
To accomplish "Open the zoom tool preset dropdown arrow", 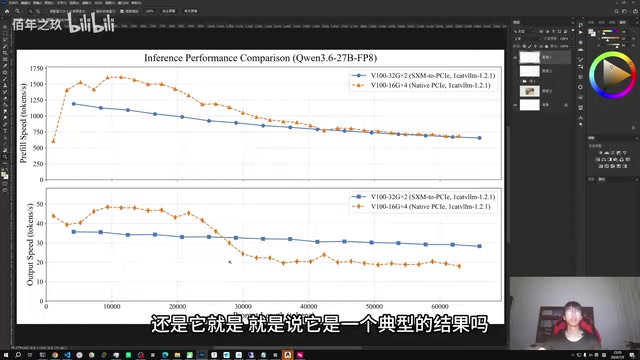I will click(23, 11).
